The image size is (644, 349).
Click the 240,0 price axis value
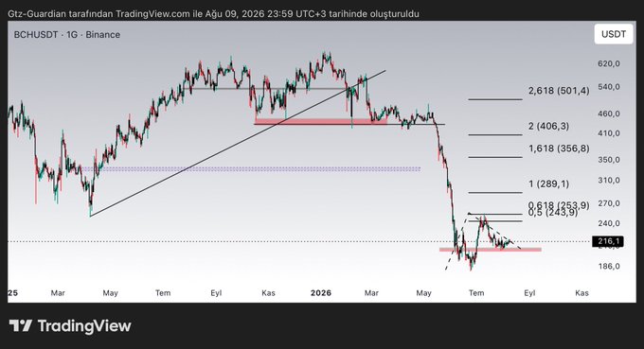609,223
